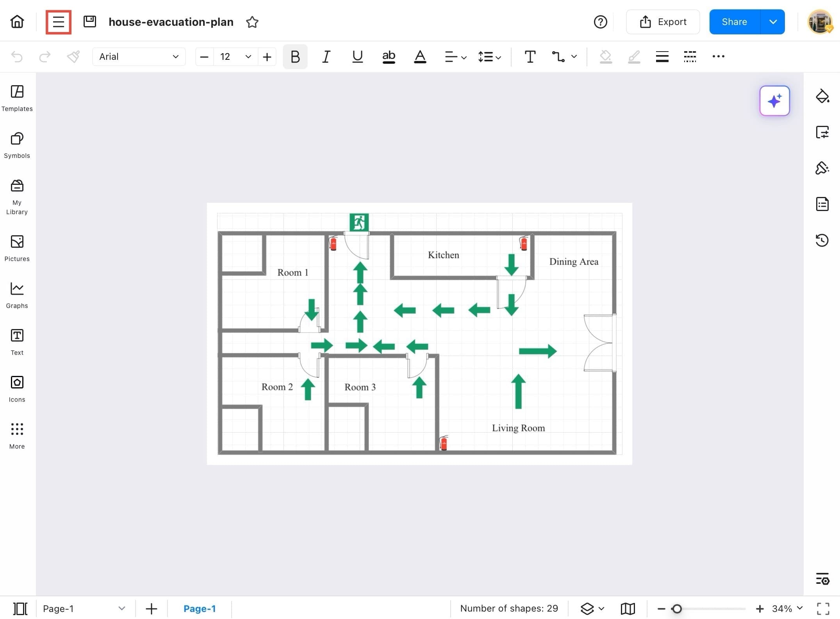The image size is (840, 619).
Task: Click the AI assistant sparkle icon
Action: click(774, 101)
